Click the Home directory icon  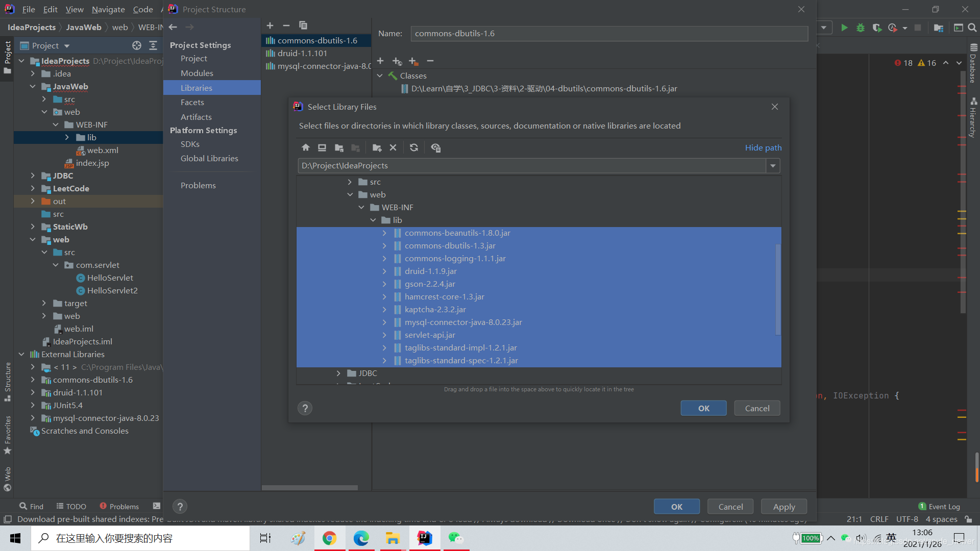[x=306, y=147]
